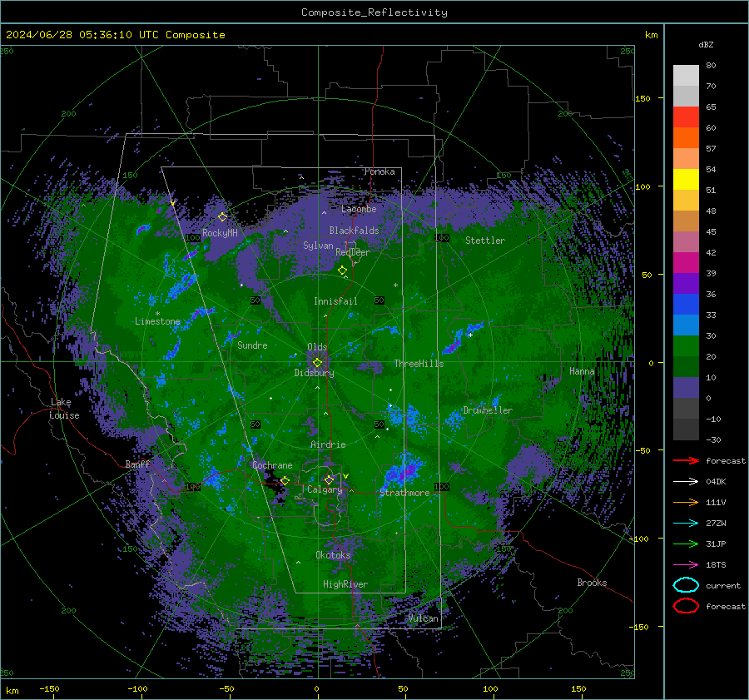Click the Cochrane map label
Viewport: 749px width, 700px height.
coord(272,465)
